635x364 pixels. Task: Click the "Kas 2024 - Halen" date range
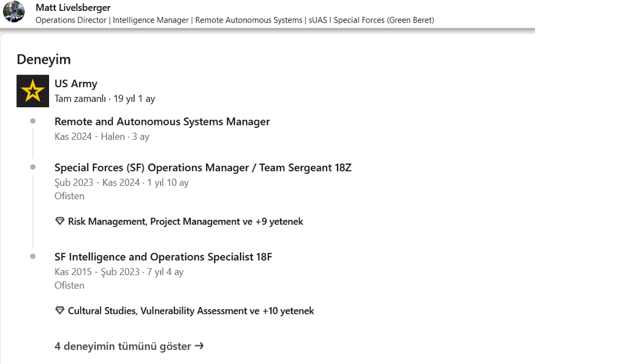[90, 137]
